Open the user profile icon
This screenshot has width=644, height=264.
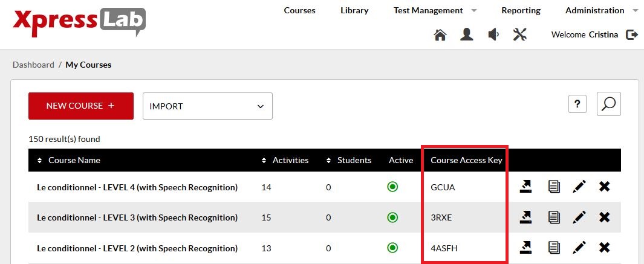(466, 34)
